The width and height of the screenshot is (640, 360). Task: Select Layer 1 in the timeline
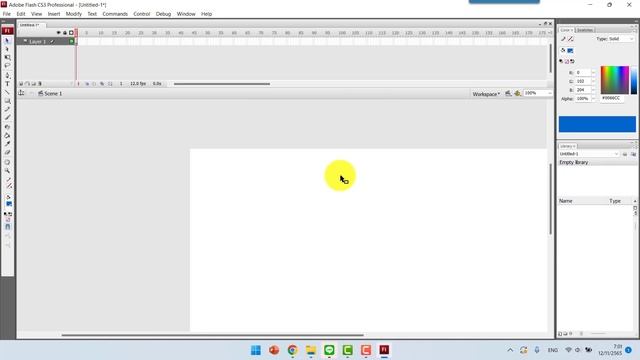point(38,42)
